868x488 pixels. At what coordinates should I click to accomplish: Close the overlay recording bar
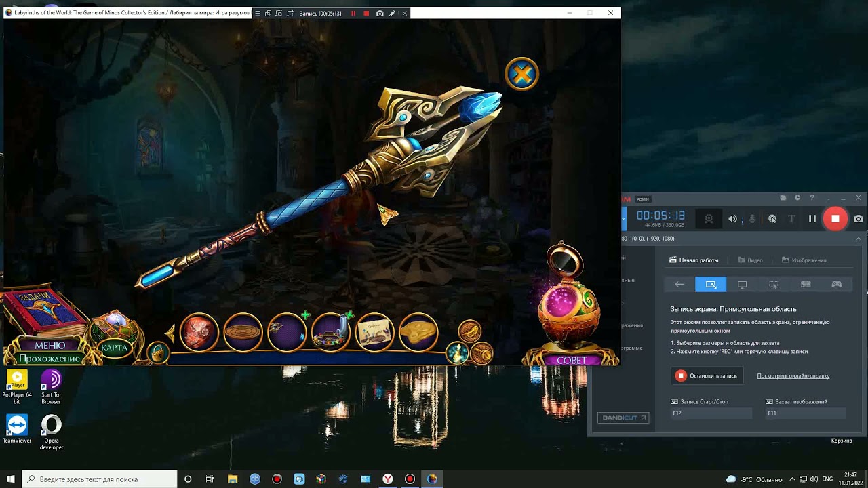point(405,14)
